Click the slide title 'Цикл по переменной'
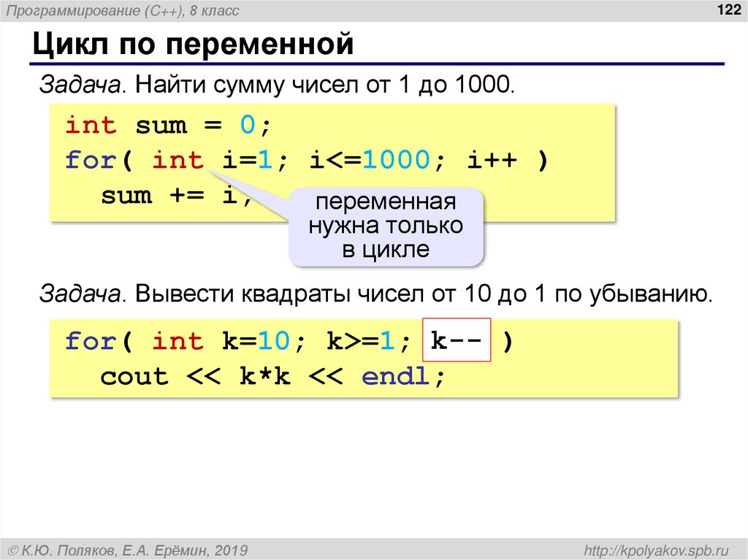This screenshot has height=560, width=748. [x=193, y=44]
